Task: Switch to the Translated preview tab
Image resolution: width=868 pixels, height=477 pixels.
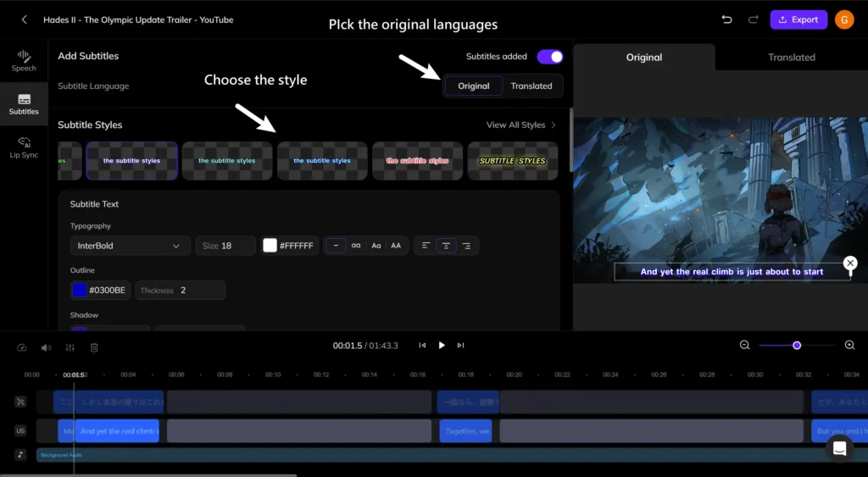Action: [x=792, y=57]
